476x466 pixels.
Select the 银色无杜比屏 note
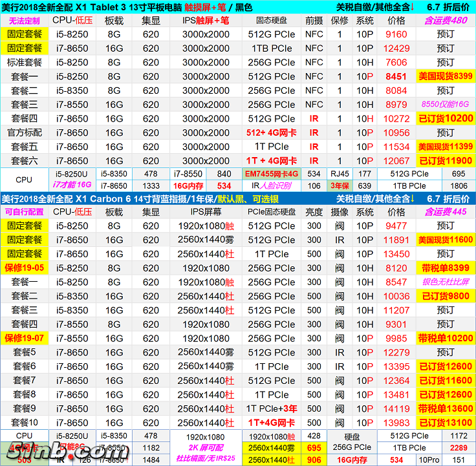[445, 282]
